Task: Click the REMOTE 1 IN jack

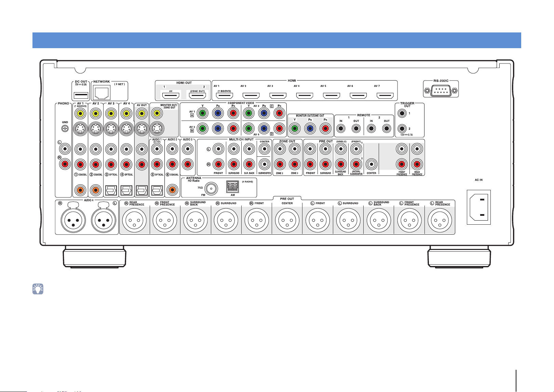Action: point(341,129)
